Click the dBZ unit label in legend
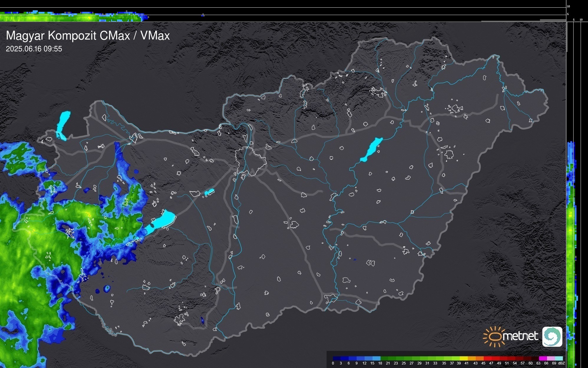 coord(561,363)
